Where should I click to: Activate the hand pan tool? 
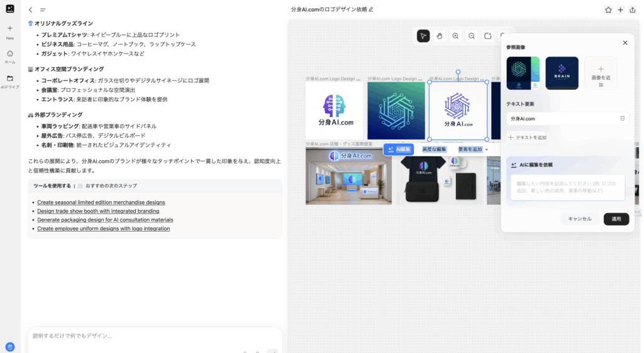(x=439, y=36)
